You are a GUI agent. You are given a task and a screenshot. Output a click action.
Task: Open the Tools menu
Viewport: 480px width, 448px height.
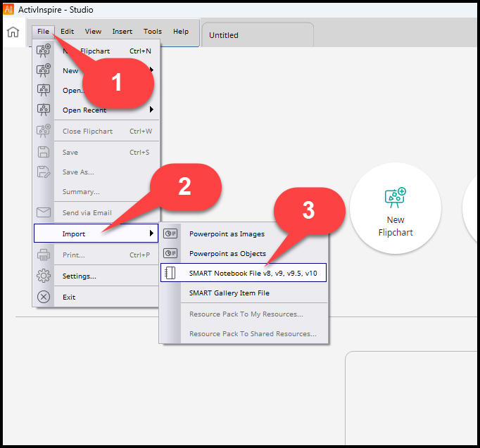pos(153,31)
